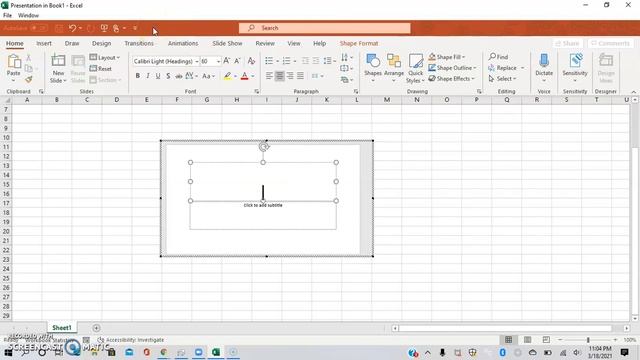
Task: Open the Shapes gallery
Action: click(373, 68)
